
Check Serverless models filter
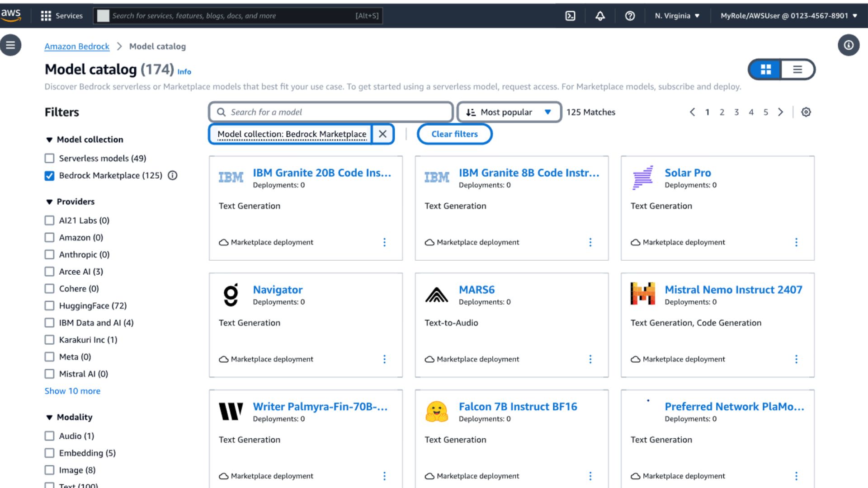coord(49,158)
